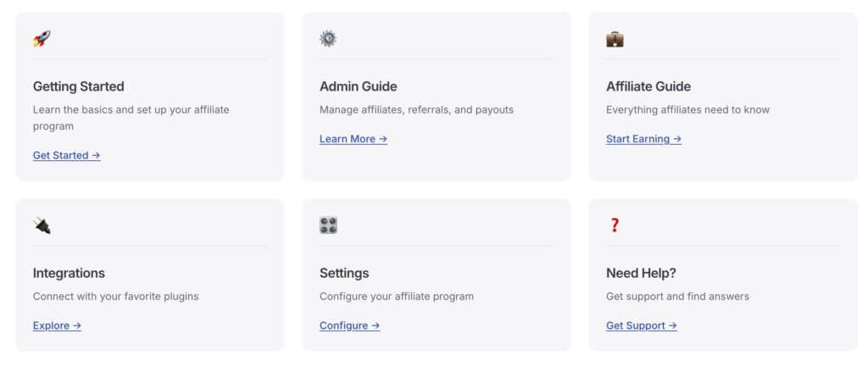Viewport: 868px width, 366px height.
Task: Select the Getting Started card heading
Action: click(x=78, y=86)
